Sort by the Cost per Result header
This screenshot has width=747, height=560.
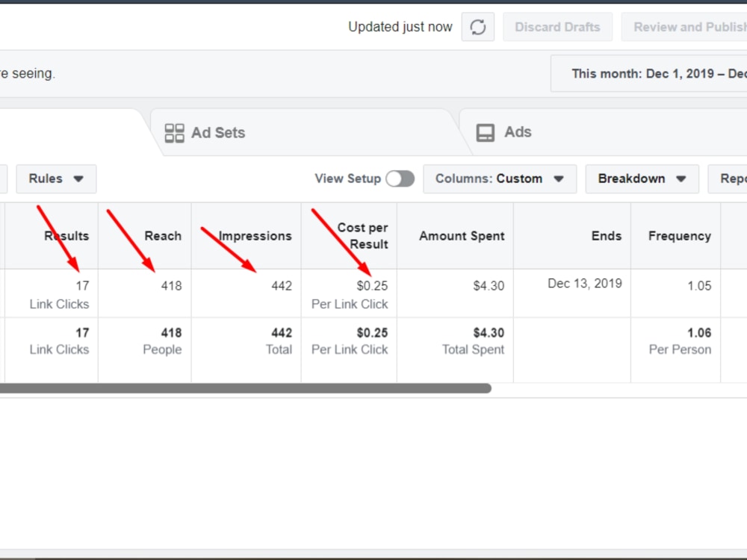click(x=349, y=236)
